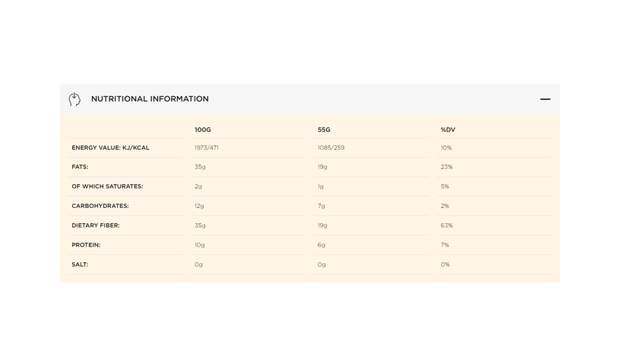Click the 63% dietary fiber daily value

pos(447,225)
